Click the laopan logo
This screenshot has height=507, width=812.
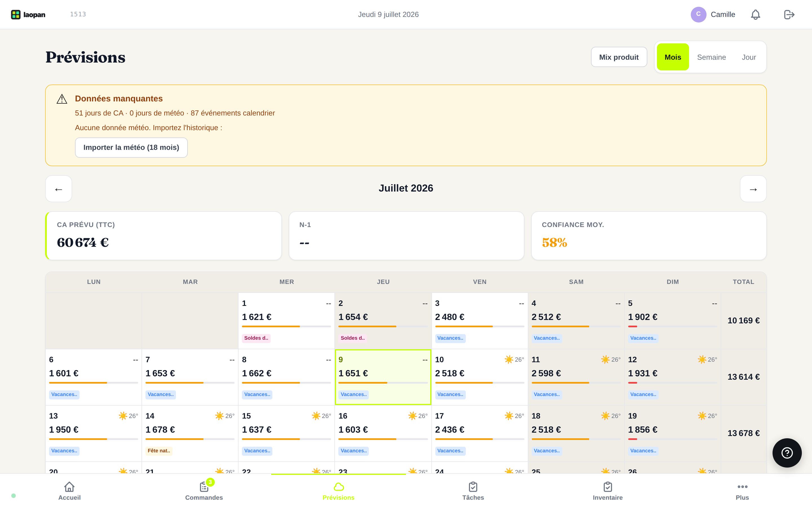coord(28,14)
